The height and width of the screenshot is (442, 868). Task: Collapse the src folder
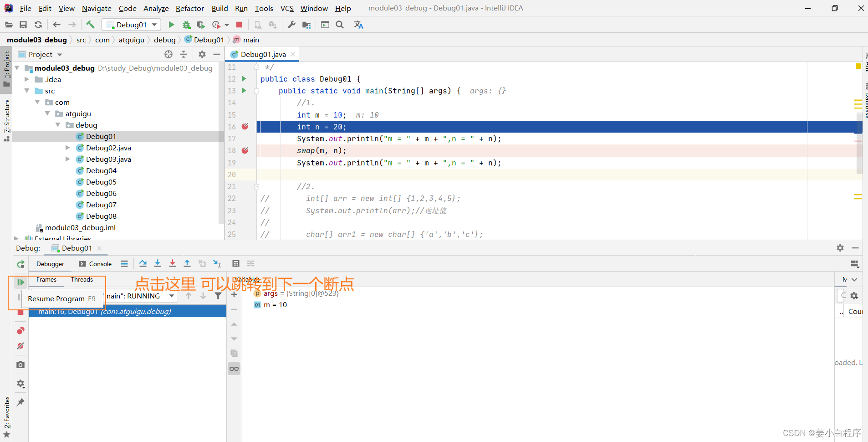tap(27, 91)
